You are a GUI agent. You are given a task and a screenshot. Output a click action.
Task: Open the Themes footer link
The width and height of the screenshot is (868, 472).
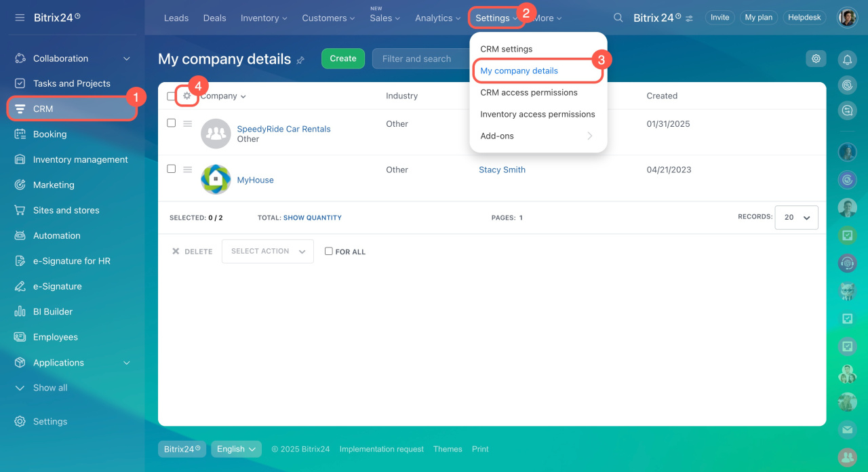pyautogui.click(x=448, y=449)
